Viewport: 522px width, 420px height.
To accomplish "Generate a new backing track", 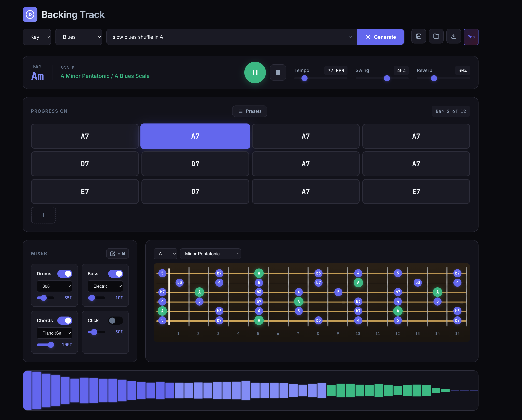I will click(x=381, y=37).
